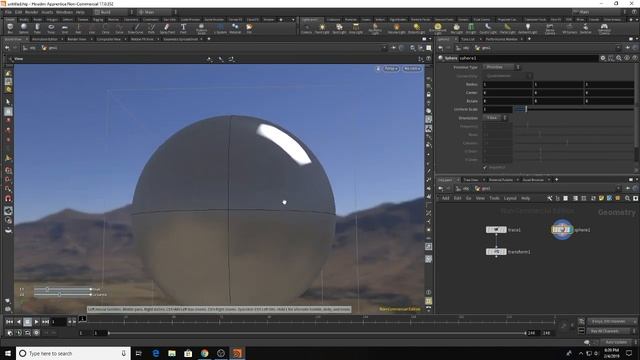Select the Box shelf tool

[10, 28]
